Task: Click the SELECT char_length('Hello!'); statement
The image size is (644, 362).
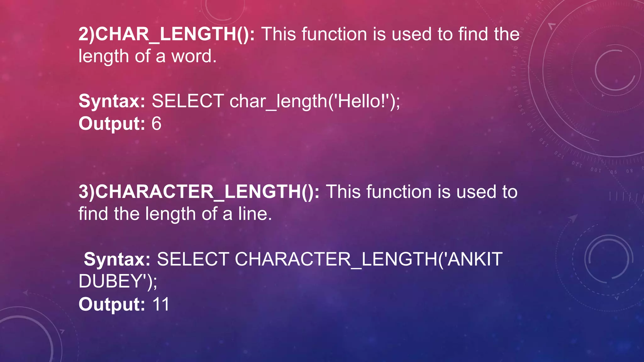Action: click(276, 101)
